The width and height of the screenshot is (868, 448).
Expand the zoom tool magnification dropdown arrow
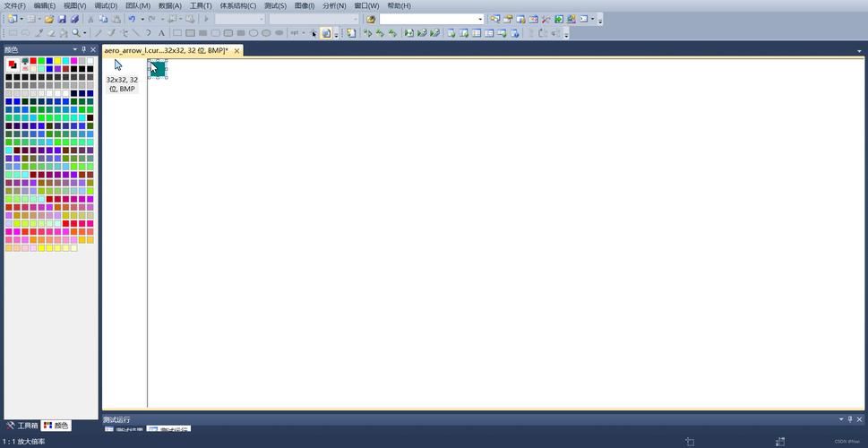85,33
